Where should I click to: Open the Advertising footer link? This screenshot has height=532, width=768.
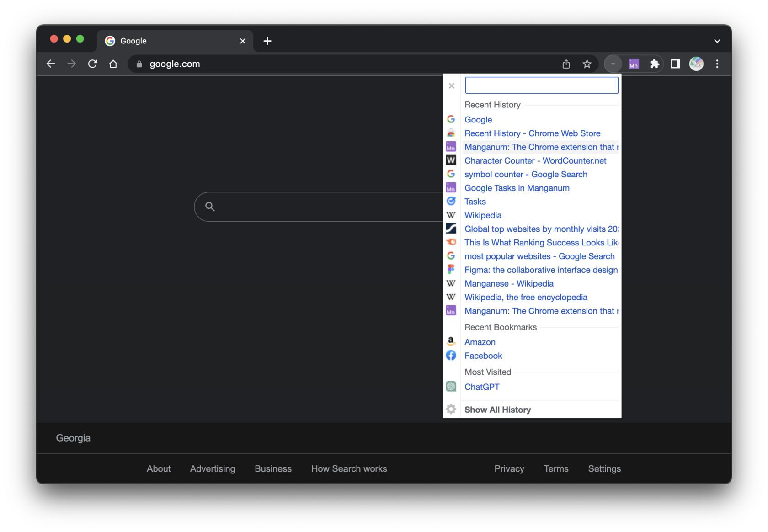click(x=213, y=469)
